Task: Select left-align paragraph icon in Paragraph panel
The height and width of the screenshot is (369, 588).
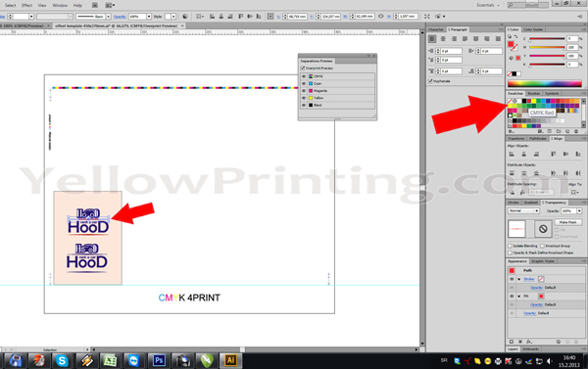Action: (x=432, y=38)
